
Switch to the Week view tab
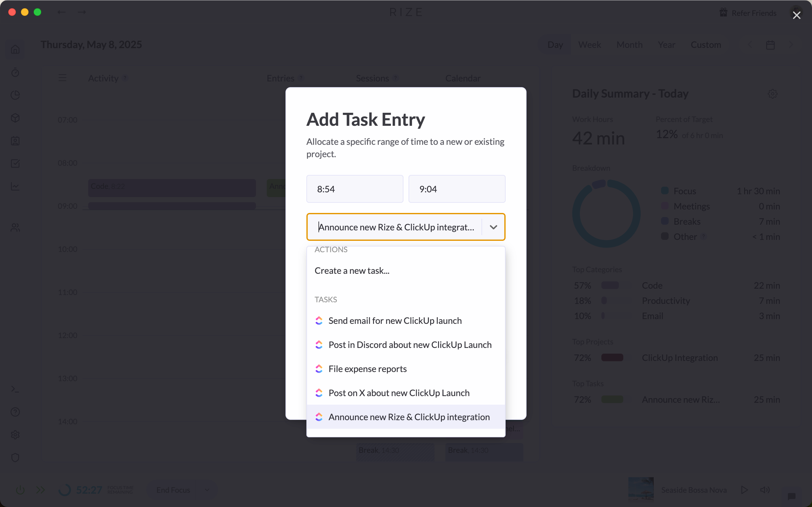[589, 45]
